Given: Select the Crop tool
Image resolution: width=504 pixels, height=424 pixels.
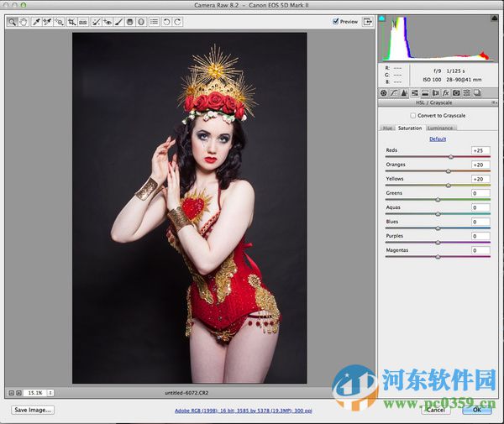Looking at the screenshot, I should point(71,22).
